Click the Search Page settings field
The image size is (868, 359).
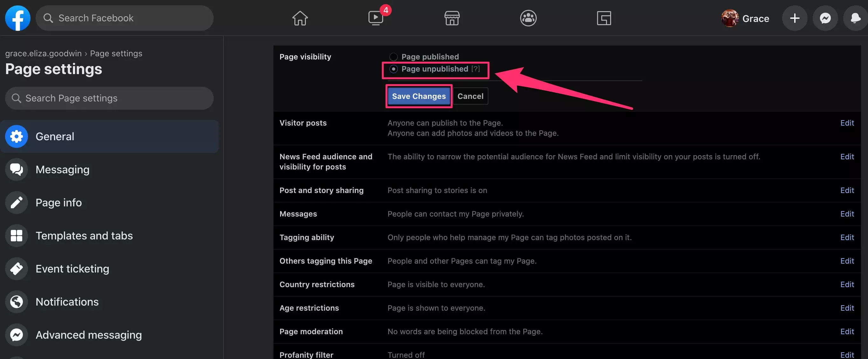(x=109, y=99)
